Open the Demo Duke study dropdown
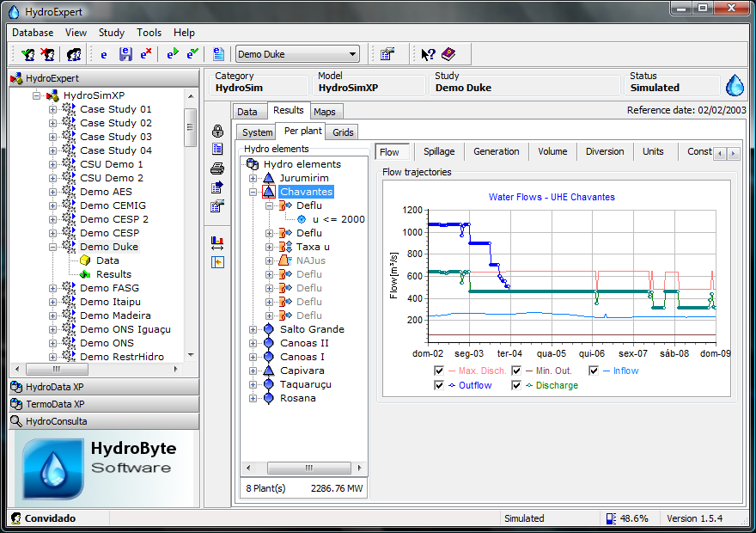 (x=353, y=54)
